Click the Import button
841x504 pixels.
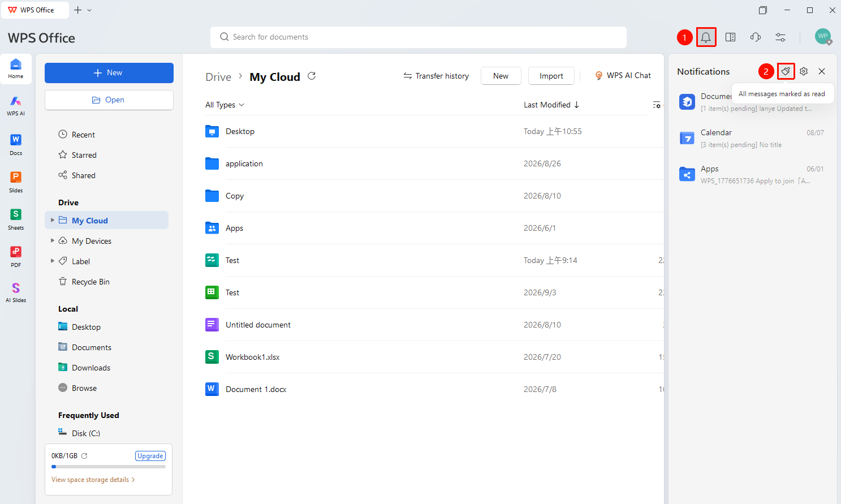pyautogui.click(x=551, y=76)
